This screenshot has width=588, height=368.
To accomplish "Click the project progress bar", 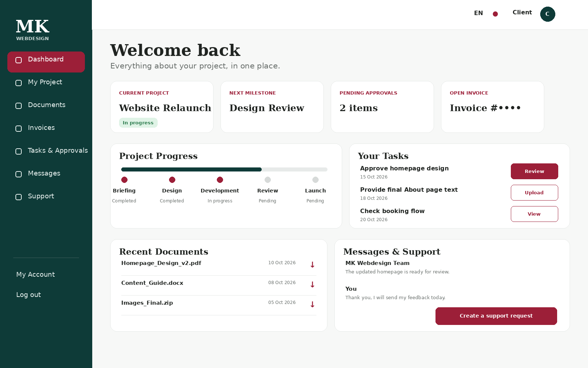I will pyautogui.click(x=224, y=170).
